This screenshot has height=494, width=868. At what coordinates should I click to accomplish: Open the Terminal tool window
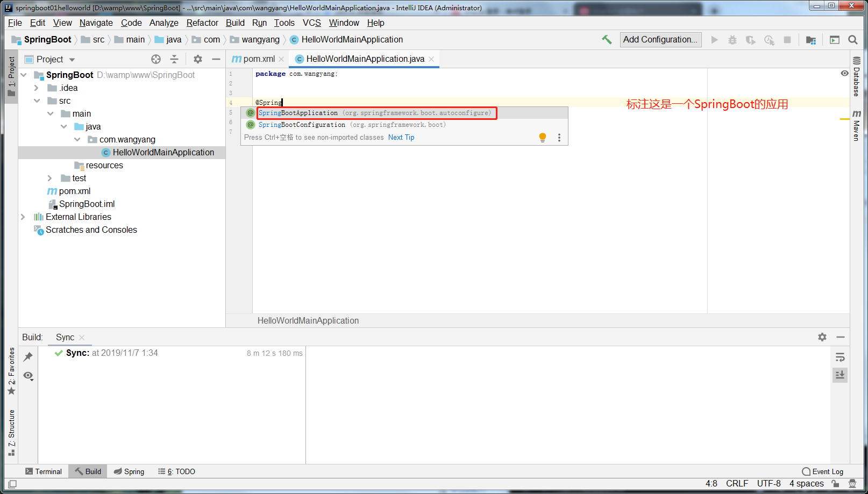tap(44, 471)
